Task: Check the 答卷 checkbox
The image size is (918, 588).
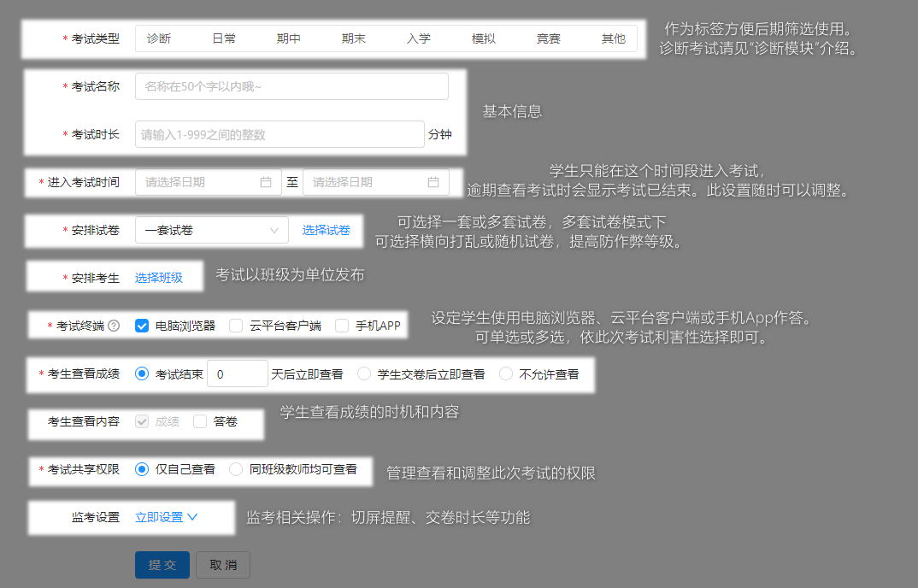Action: (200, 421)
